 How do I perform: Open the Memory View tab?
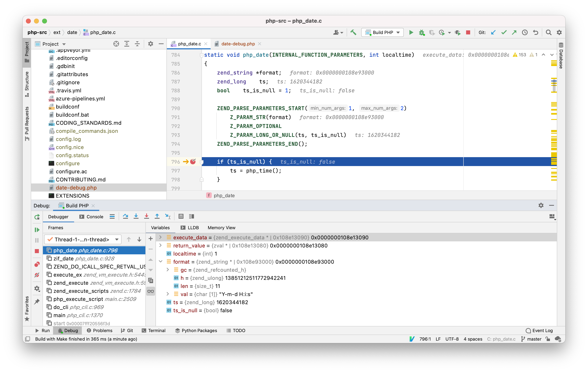tap(221, 227)
